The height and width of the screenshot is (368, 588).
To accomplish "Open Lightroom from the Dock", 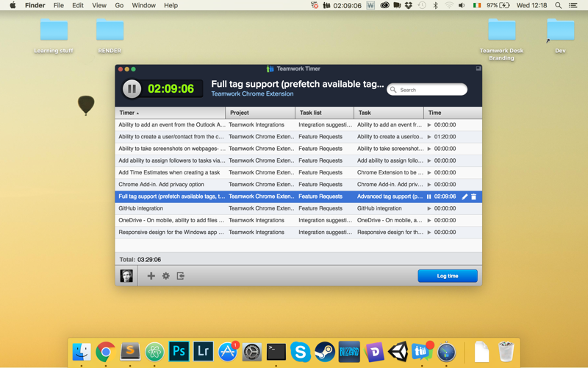I will pyautogui.click(x=204, y=352).
